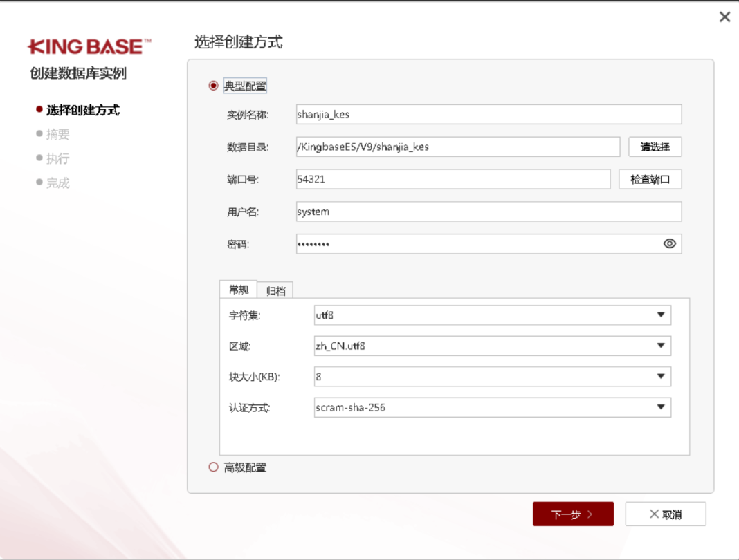
Task: Click the 创建数据库实例 title text
Action: coord(78,73)
